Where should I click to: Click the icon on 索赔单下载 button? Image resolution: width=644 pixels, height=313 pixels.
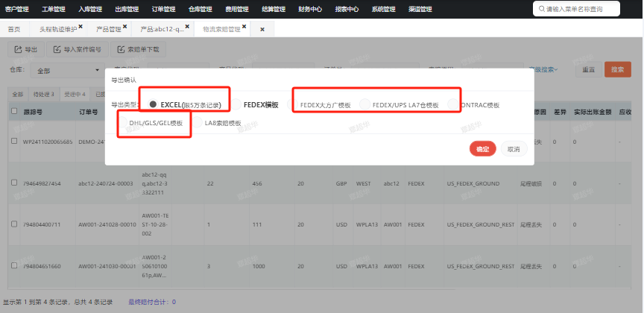pyautogui.click(x=121, y=50)
